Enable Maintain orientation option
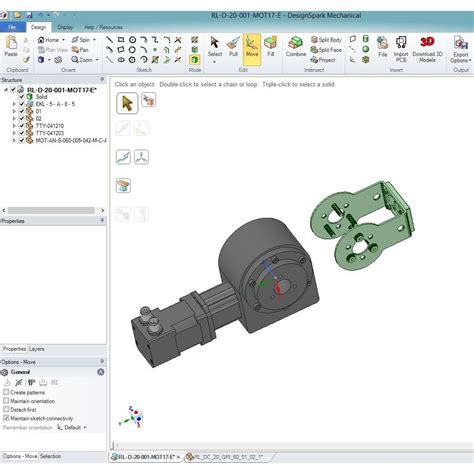 (6, 401)
